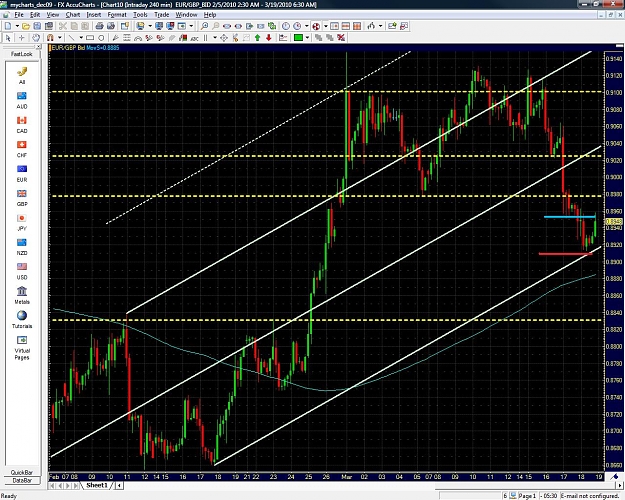
Task: Select the parallel vertical lines tool
Action: click(x=206, y=38)
